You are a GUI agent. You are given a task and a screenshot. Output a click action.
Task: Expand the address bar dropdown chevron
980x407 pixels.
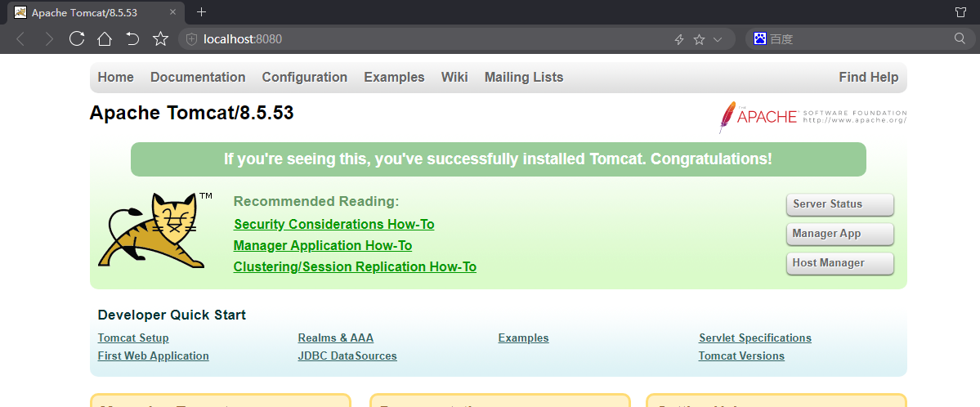[x=718, y=39]
